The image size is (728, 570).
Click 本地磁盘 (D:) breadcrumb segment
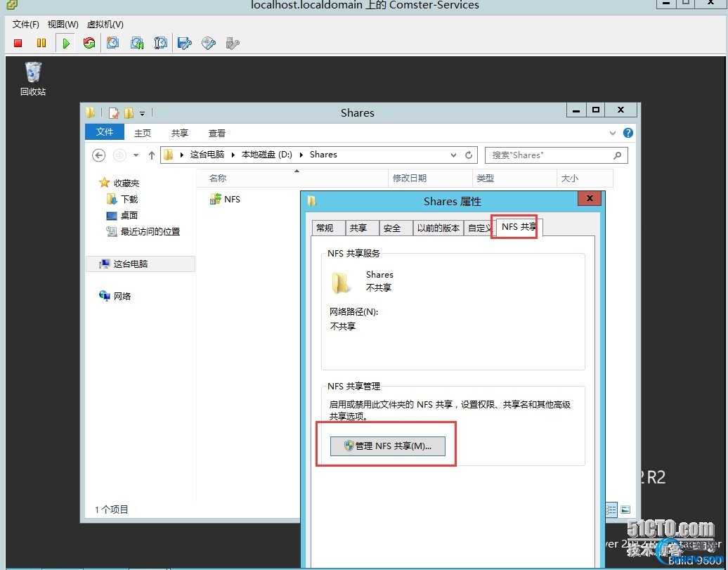click(266, 154)
